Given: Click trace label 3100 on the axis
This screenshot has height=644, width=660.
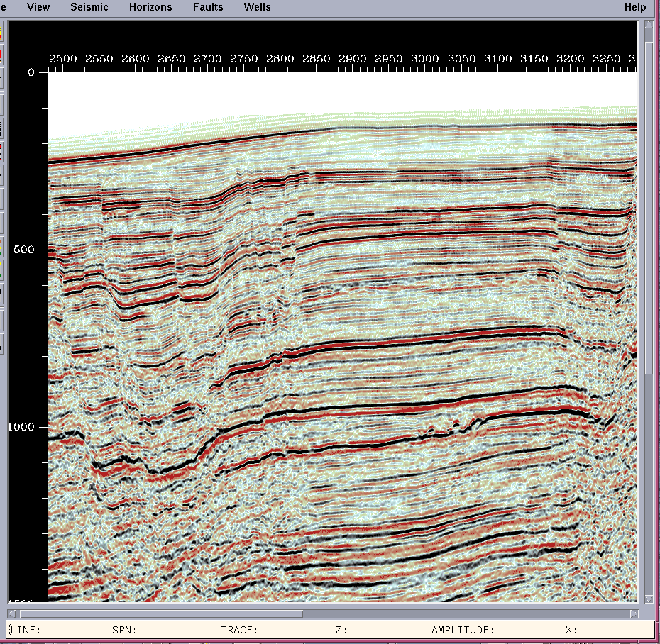Looking at the screenshot, I should tap(497, 59).
